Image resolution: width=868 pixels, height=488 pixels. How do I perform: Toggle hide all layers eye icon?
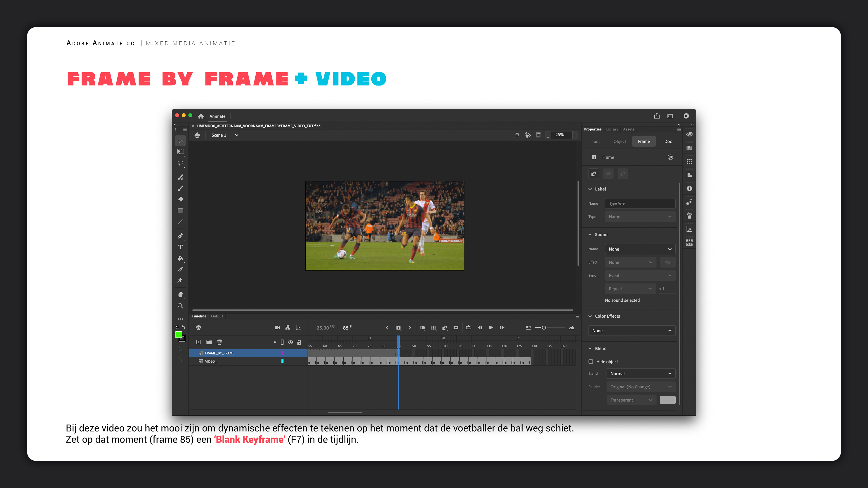coord(290,342)
